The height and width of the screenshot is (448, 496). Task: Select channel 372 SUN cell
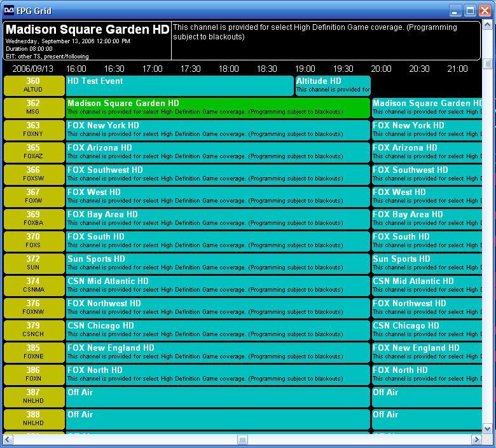coord(34,263)
